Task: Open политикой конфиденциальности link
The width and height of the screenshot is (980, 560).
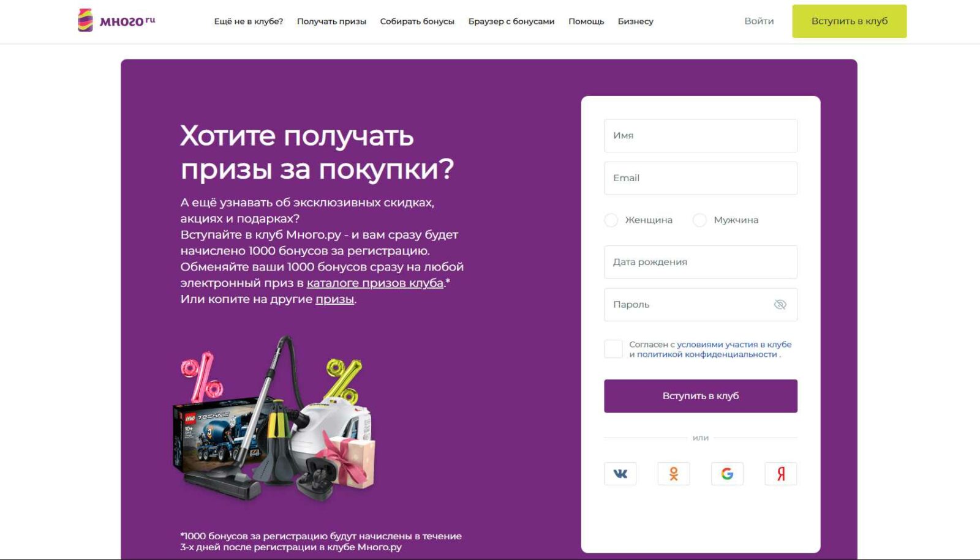Action: click(707, 354)
